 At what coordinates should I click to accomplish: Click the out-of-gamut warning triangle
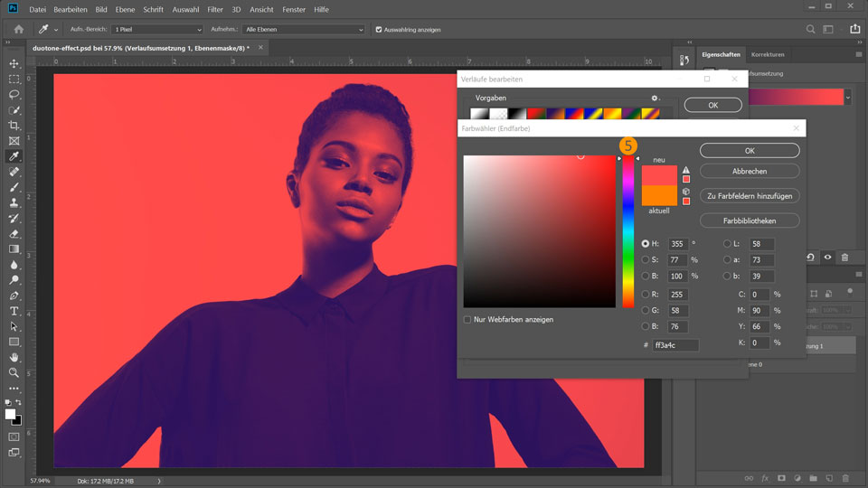[686, 170]
